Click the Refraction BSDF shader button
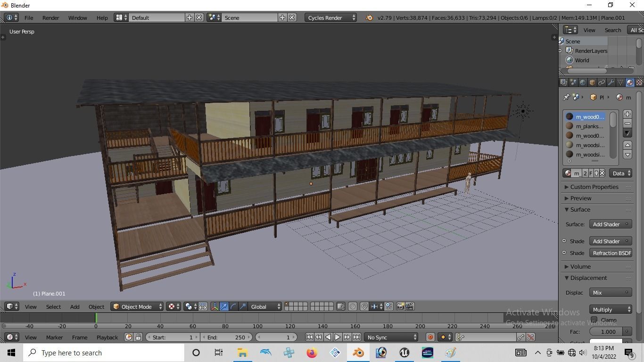Screen dimensions: 644x362 pos(611,253)
